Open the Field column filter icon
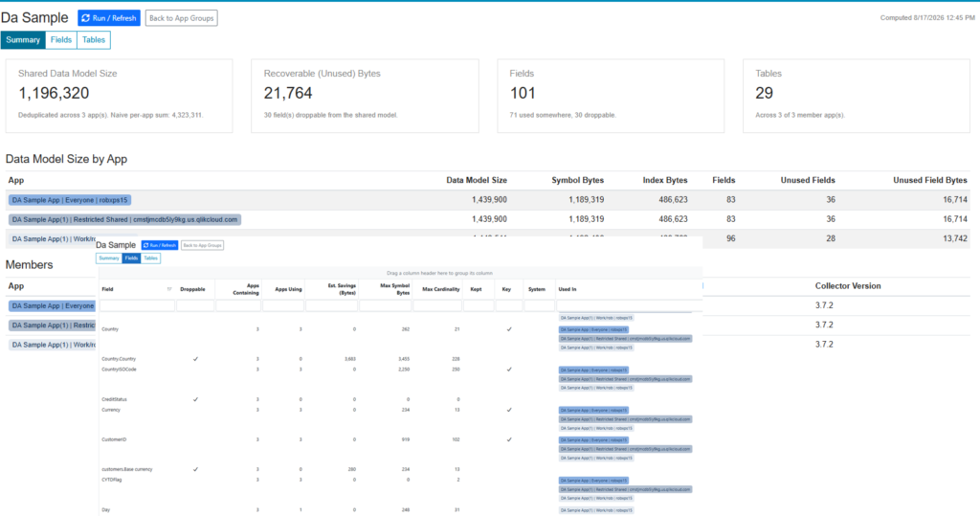 tap(169, 289)
